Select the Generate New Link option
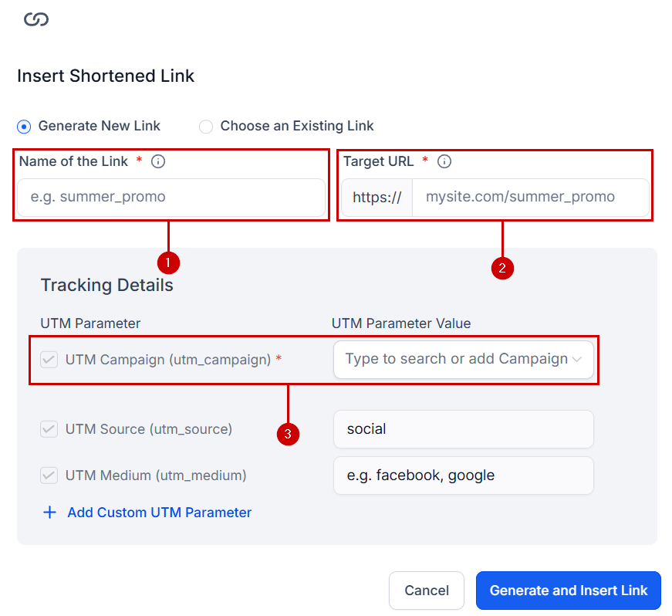The height and width of the screenshot is (616, 672). (x=24, y=126)
